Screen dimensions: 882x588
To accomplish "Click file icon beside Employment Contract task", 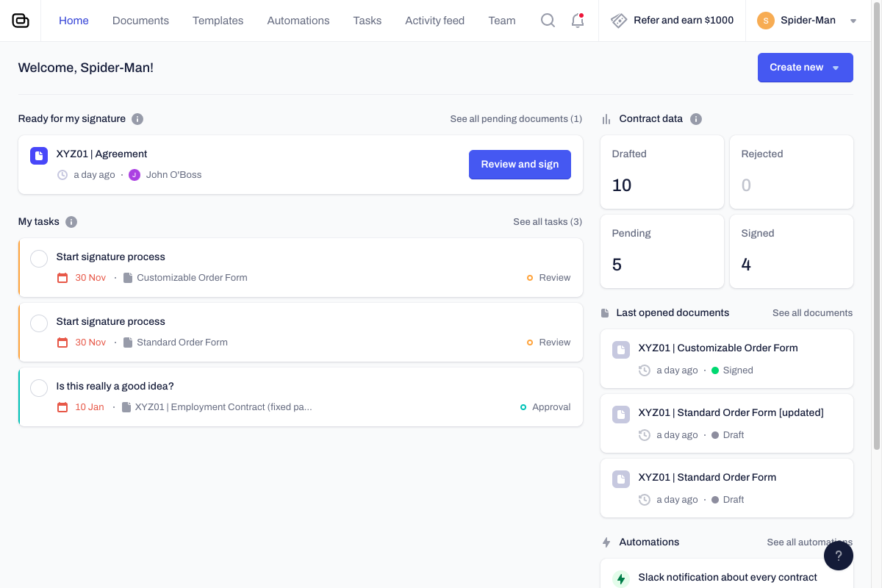I will click(126, 407).
